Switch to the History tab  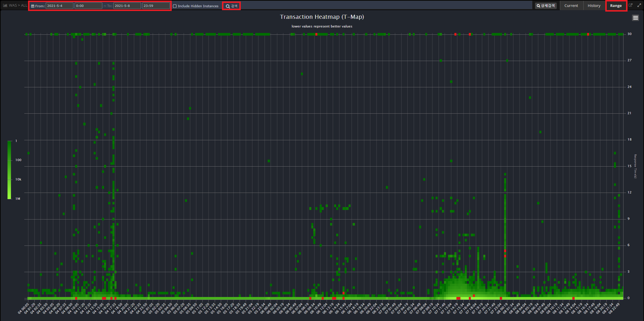(594, 6)
